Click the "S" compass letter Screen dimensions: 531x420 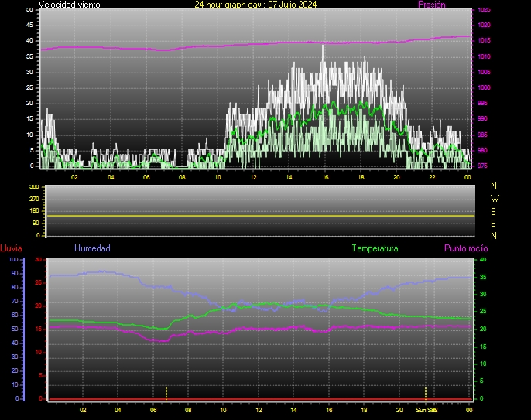[493, 211]
